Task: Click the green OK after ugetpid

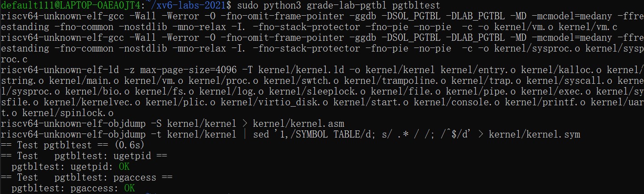Action: (124, 167)
